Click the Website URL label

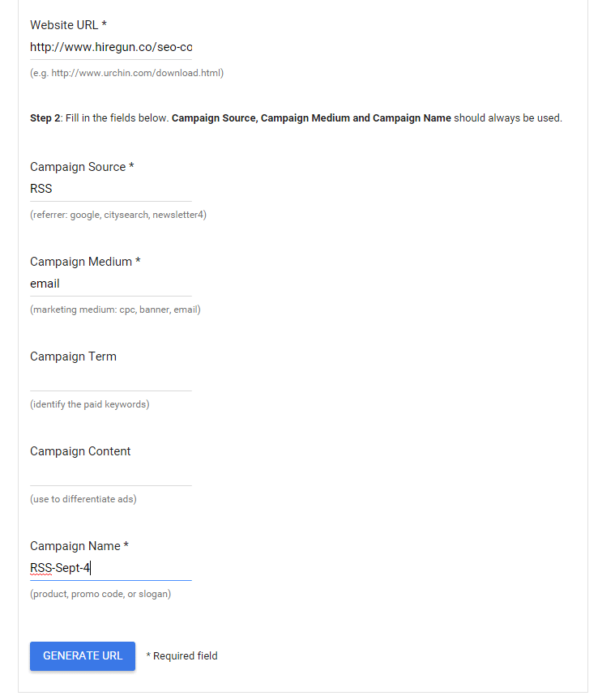pyautogui.click(x=68, y=25)
